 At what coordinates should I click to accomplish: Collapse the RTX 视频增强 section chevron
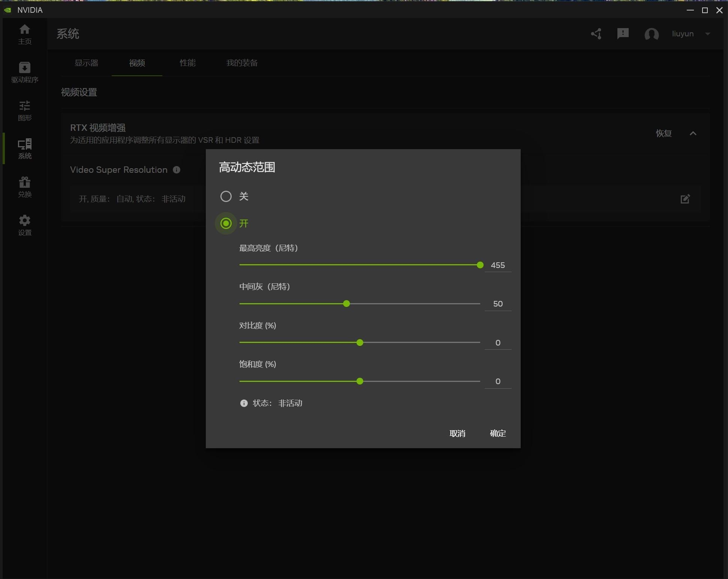click(x=693, y=133)
